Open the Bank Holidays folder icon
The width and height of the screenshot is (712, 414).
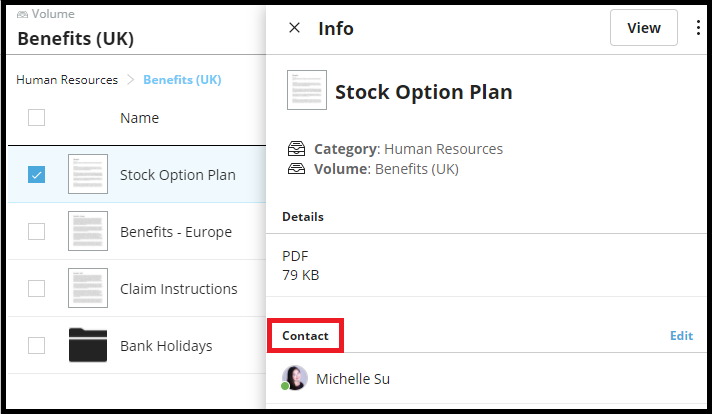click(x=88, y=346)
